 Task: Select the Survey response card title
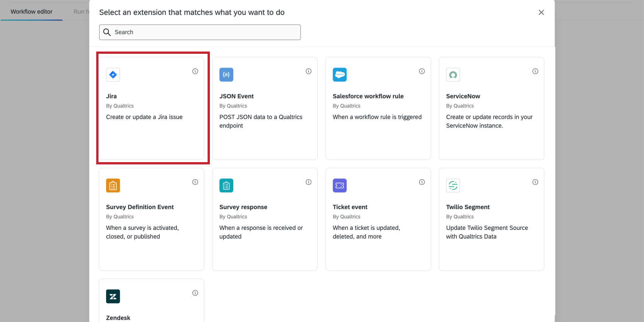243,207
